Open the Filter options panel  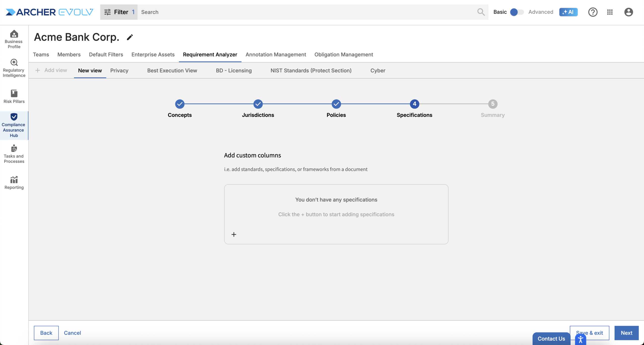119,12
